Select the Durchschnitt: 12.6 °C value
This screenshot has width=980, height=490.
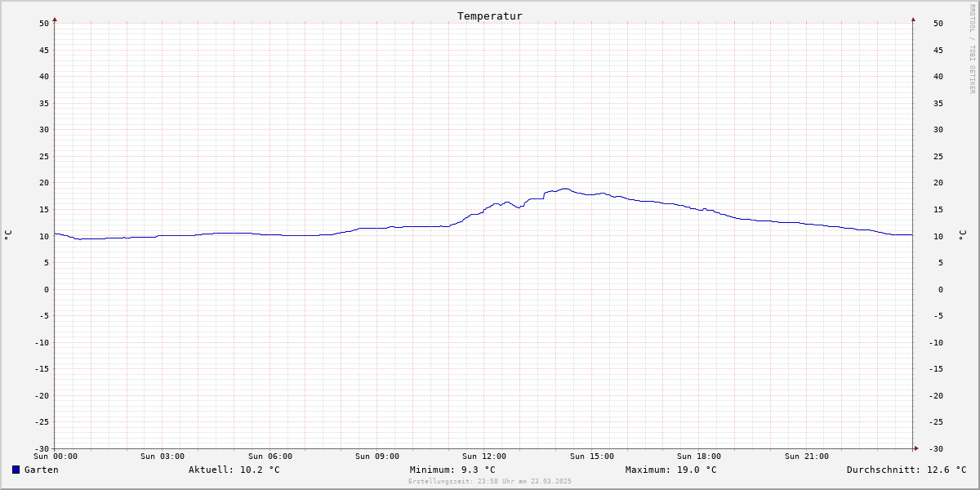coord(906,470)
